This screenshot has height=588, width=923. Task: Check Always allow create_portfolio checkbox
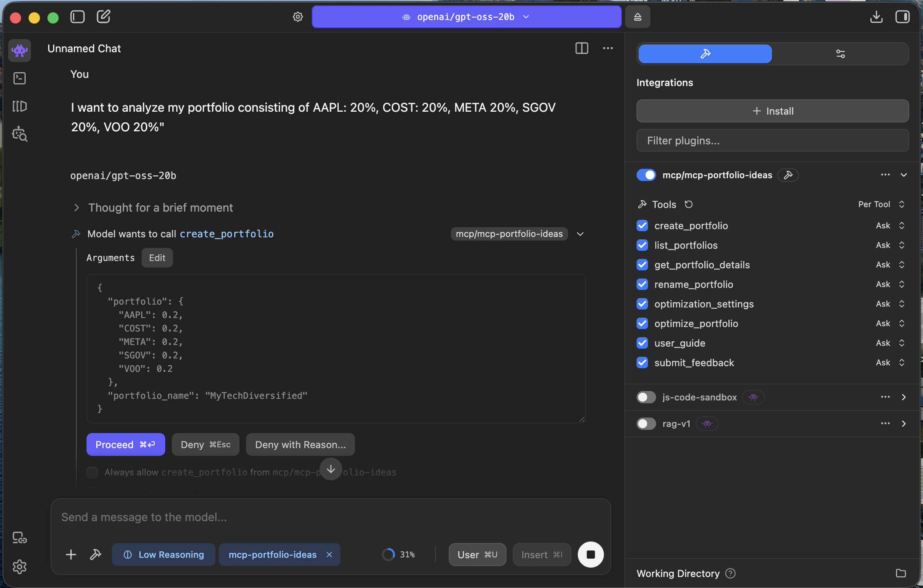pos(92,472)
